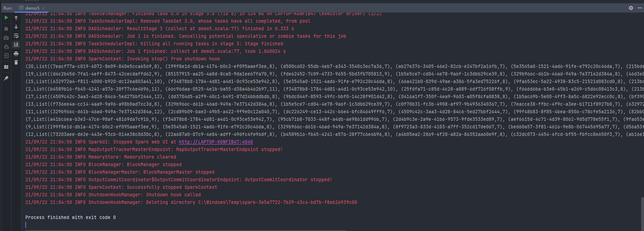Click the camera Dump Threads icon
The width and height of the screenshot is (644, 231).
[x=6, y=38]
